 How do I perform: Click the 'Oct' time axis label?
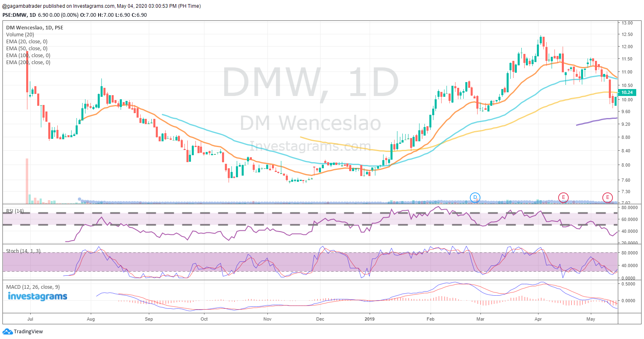click(x=204, y=319)
